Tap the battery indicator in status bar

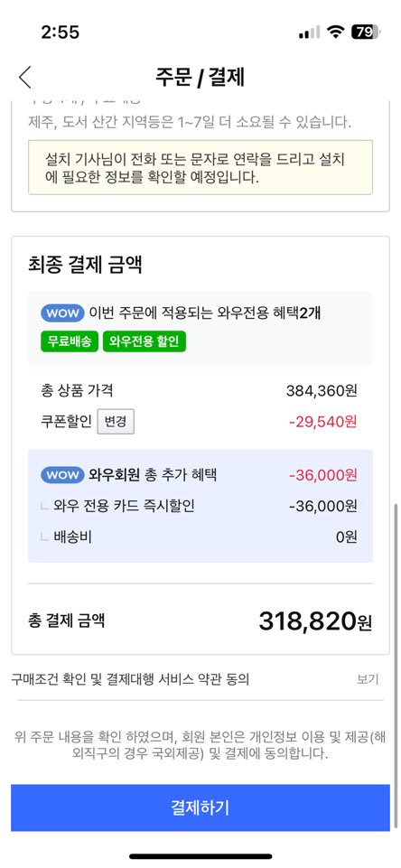point(366,33)
